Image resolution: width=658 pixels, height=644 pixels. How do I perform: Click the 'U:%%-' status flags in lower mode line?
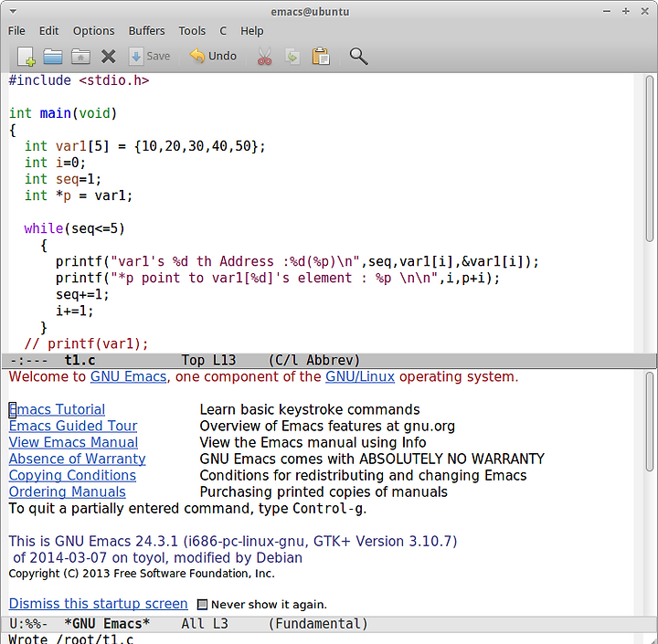[x=28, y=624]
